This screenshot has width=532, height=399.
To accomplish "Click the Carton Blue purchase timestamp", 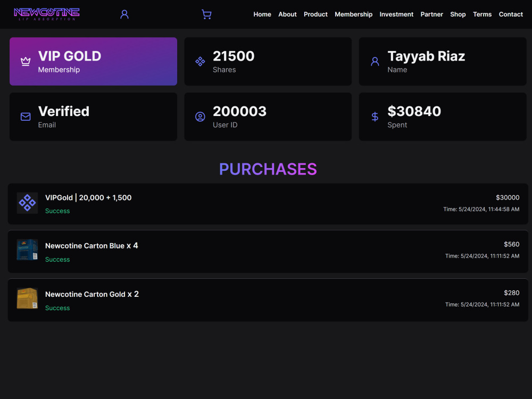I will [482, 256].
